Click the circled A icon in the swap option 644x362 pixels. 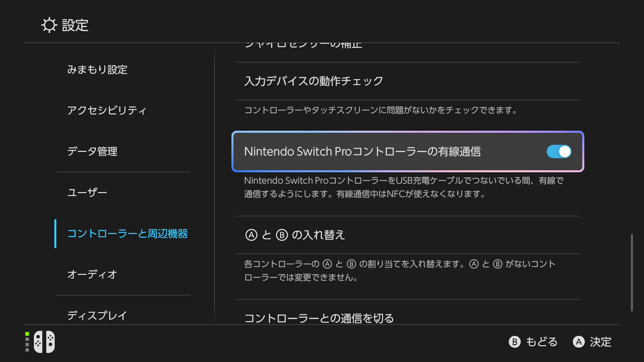[x=251, y=235]
